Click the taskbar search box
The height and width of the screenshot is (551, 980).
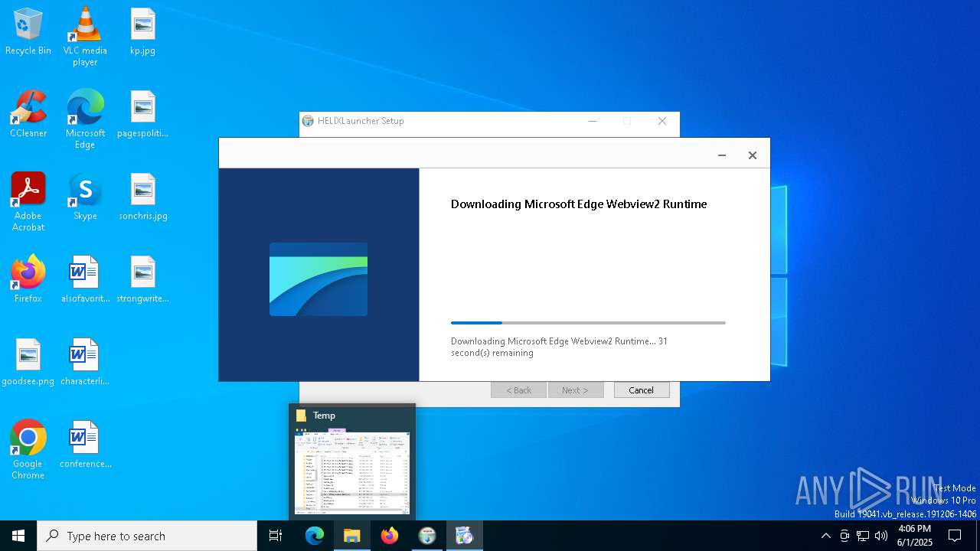tap(147, 536)
